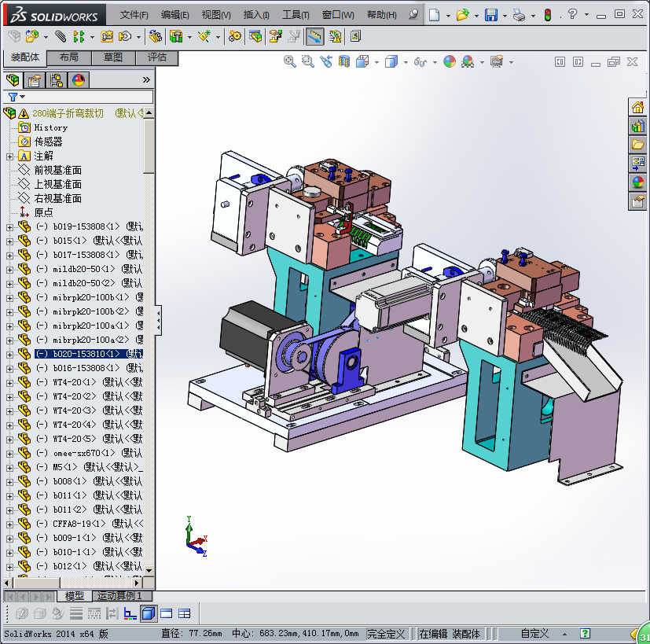The image size is (650, 644).
Task: Open SolidWorks Resources home icon in task pane
Action: click(x=637, y=108)
